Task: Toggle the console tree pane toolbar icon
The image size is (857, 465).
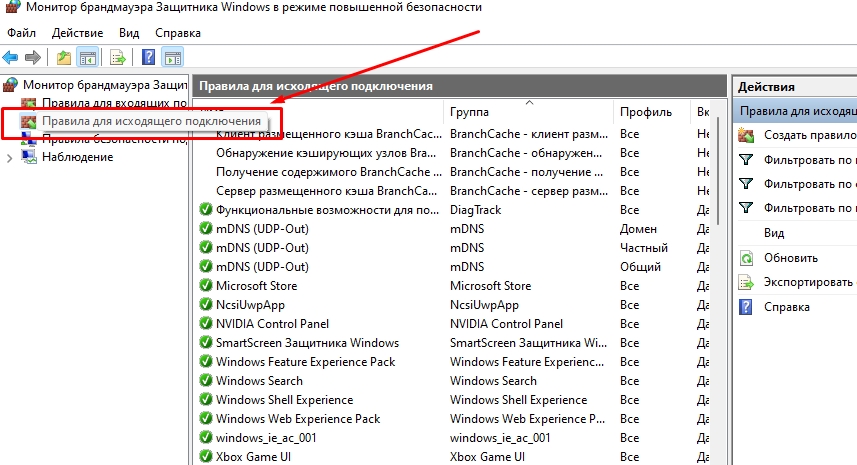Action: (88, 57)
